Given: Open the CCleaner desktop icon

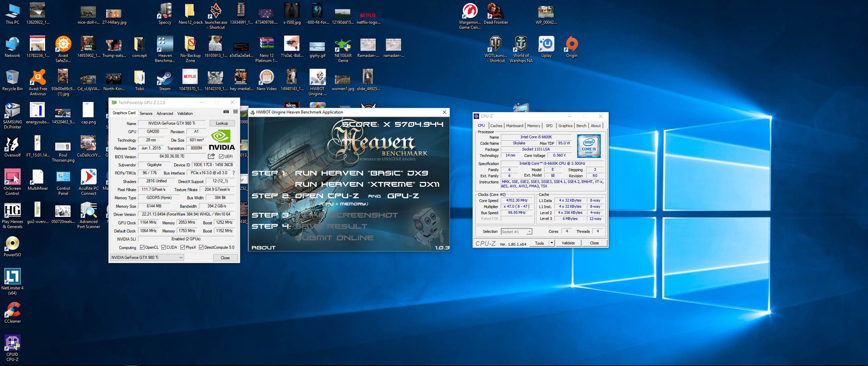Looking at the screenshot, I should tap(13, 312).
